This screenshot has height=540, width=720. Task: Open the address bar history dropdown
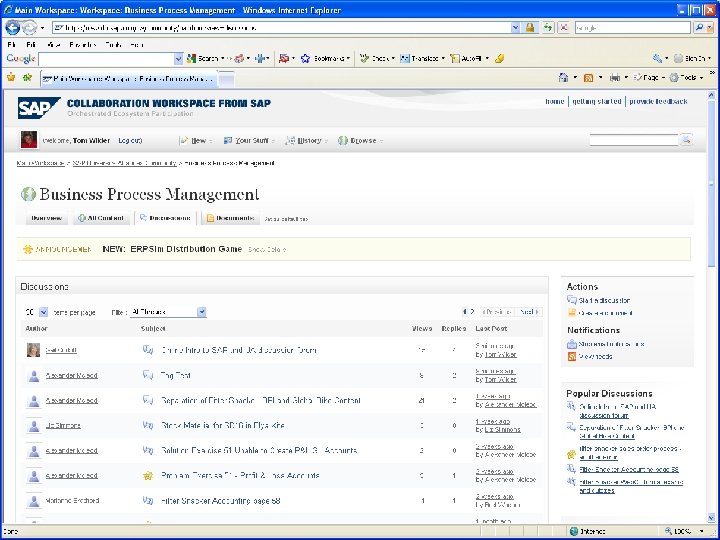click(515, 28)
